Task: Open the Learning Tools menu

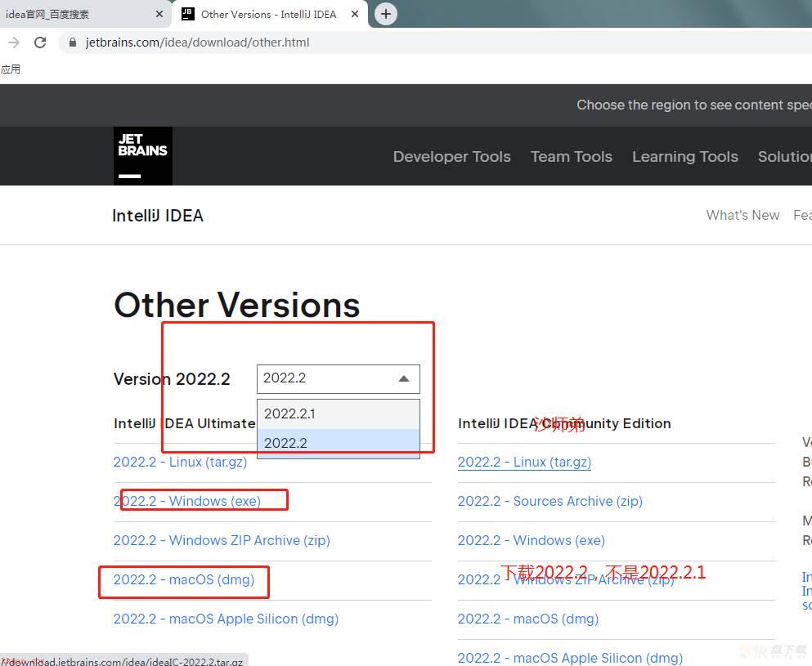Action: [685, 156]
